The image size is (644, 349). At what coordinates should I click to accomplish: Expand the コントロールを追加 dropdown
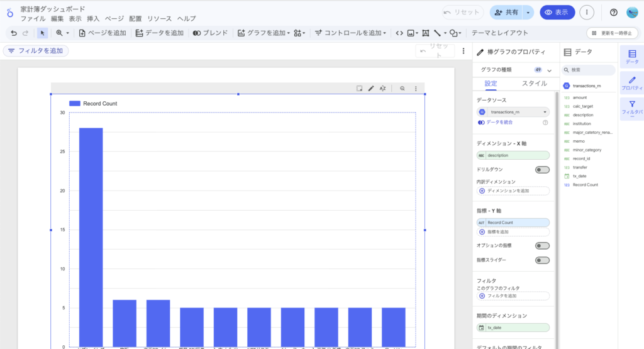[351, 33]
